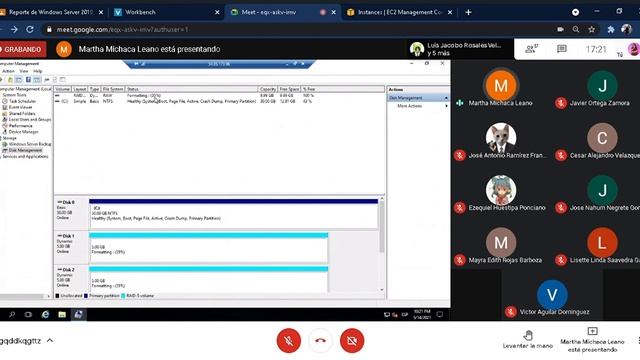Image resolution: width=640 pixels, height=360 pixels.
Task: Select Victor Aguilar Dominguez's avatar
Action: pyautogui.click(x=552, y=295)
